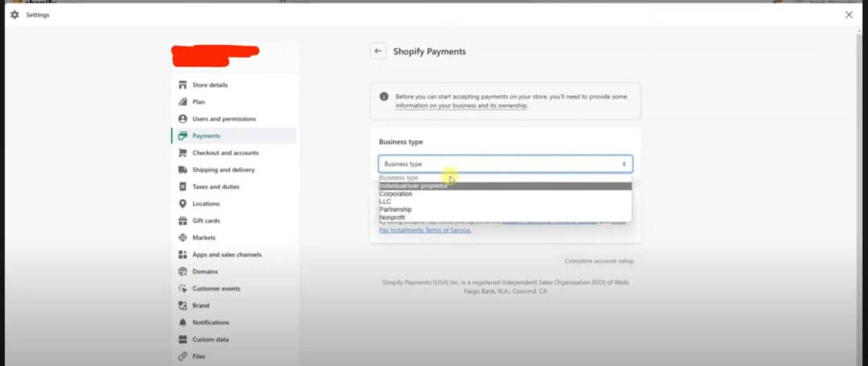The width and height of the screenshot is (868, 366).
Task: Click the Shipping and delivery truck icon
Action: tap(182, 169)
